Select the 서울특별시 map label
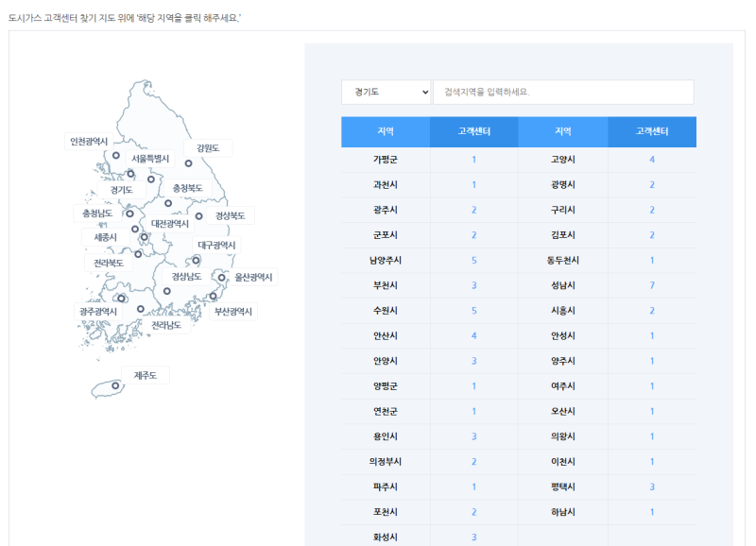 pyautogui.click(x=150, y=159)
